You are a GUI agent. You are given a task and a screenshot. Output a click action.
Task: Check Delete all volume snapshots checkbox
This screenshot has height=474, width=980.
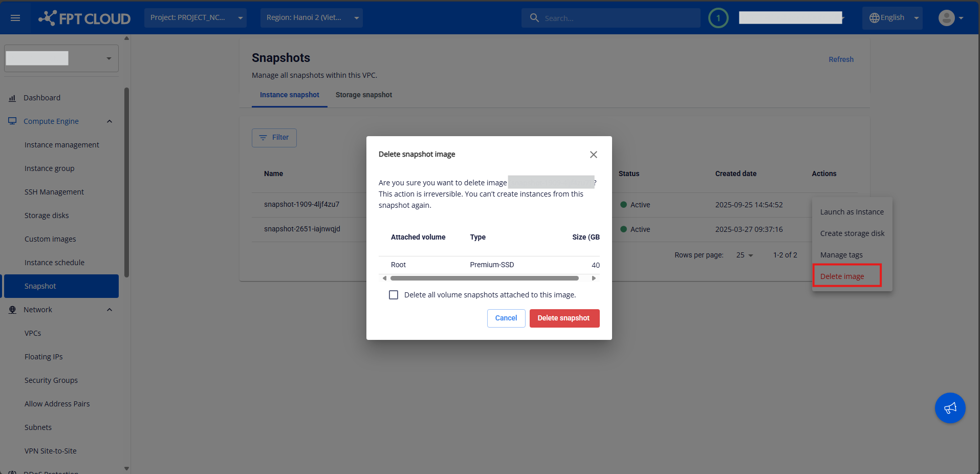tap(394, 295)
